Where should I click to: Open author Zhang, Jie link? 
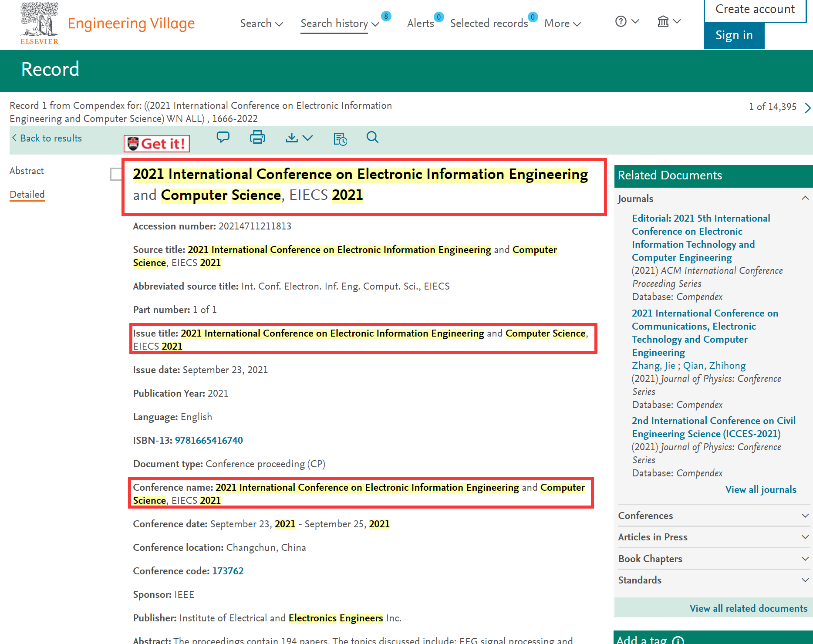tap(654, 365)
